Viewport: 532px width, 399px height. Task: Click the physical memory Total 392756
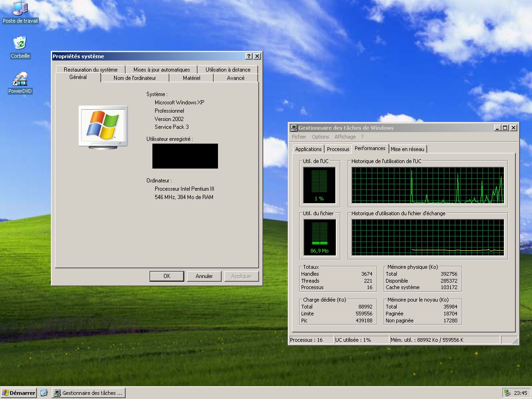point(449,274)
